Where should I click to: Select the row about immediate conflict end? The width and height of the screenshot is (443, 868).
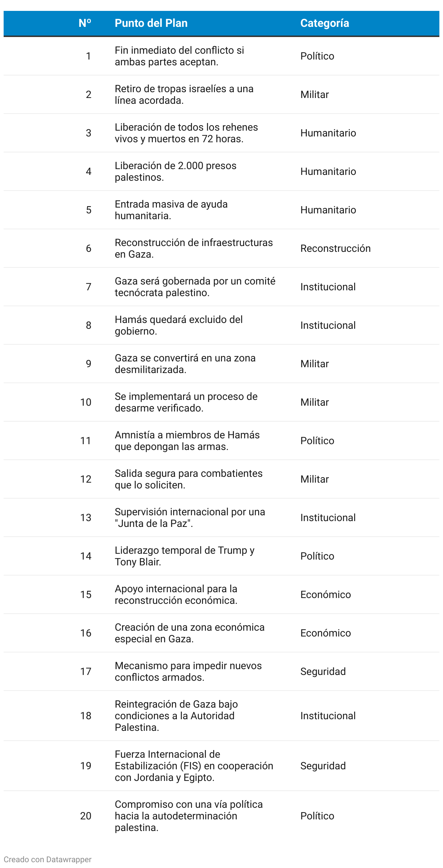pos(179,56)
